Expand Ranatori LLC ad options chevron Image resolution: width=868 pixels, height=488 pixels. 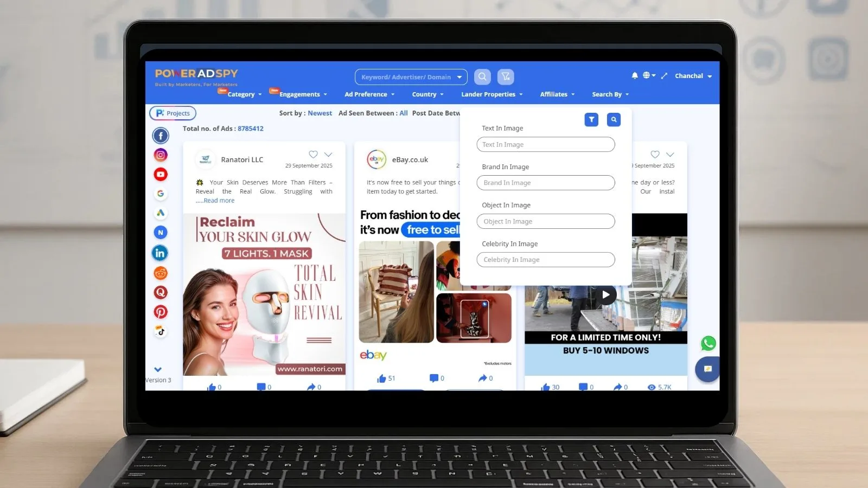click(x=328, y=155)
